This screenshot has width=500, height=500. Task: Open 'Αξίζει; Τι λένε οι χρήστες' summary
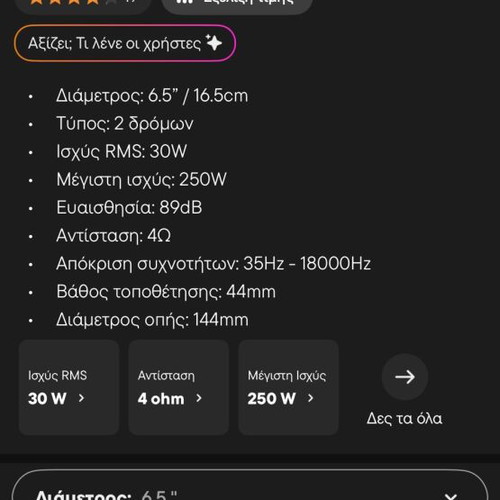pos(125,43)
